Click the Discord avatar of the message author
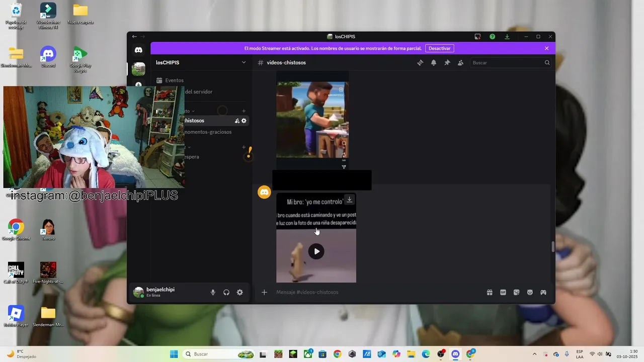This screenshot has height=362, width=644. (264, 192)
